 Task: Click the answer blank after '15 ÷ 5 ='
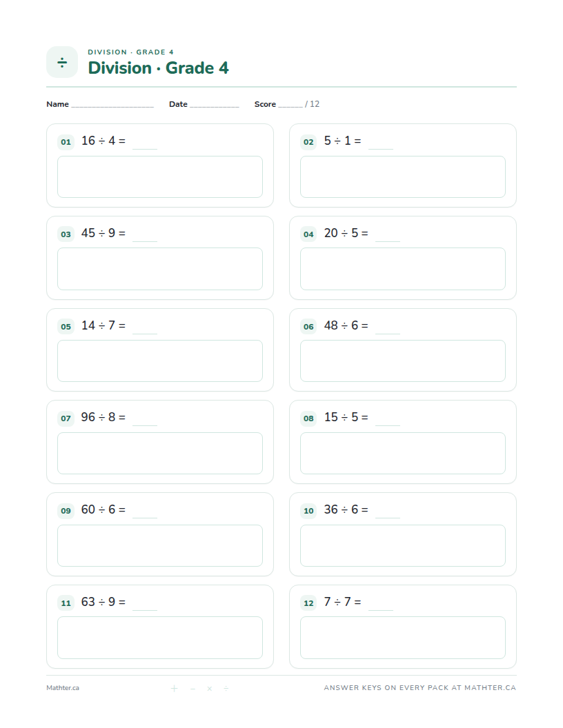click(x=388, y=425)
